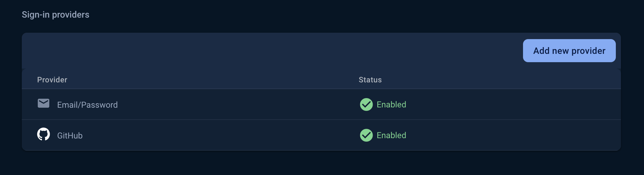Image resolution: width=644 pixels, height=175 pixels.
Task: Click blank space between GitHub name and status
Action: pos(221,135)
